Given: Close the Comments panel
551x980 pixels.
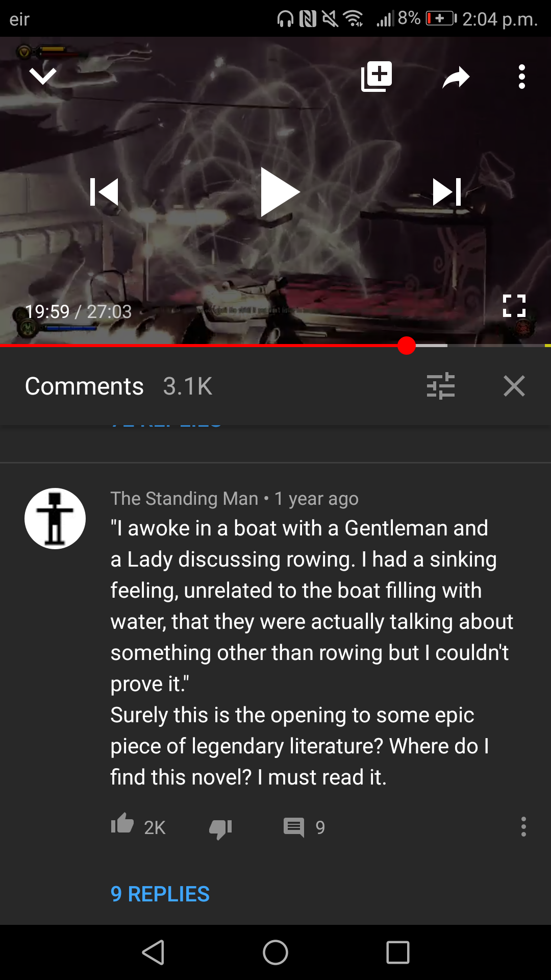Looking at the screenshot, I should pos(514,386).
